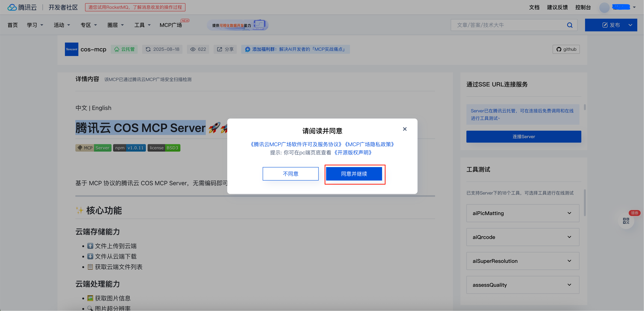This screenshot has width=644, height=311.
Task: Click the 云托管 cloud badge
Action: (x=124, y=49)
